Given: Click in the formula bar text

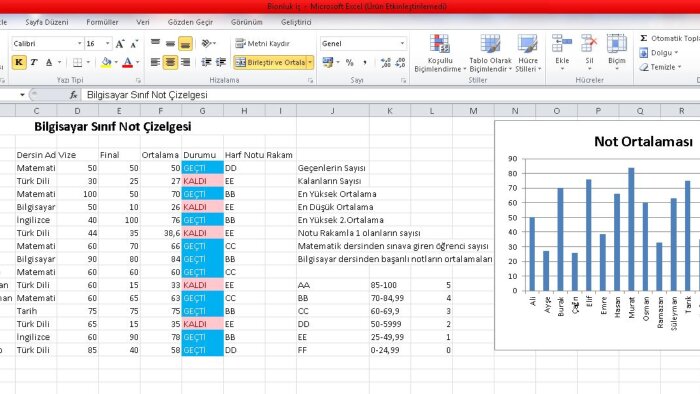Looking at the screenshot, I should tap(147, 95).
